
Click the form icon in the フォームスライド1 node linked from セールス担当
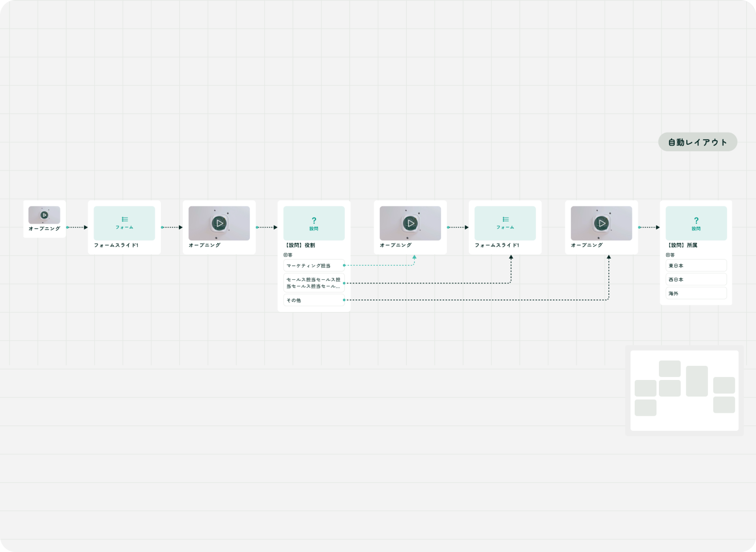pos(505,220)
